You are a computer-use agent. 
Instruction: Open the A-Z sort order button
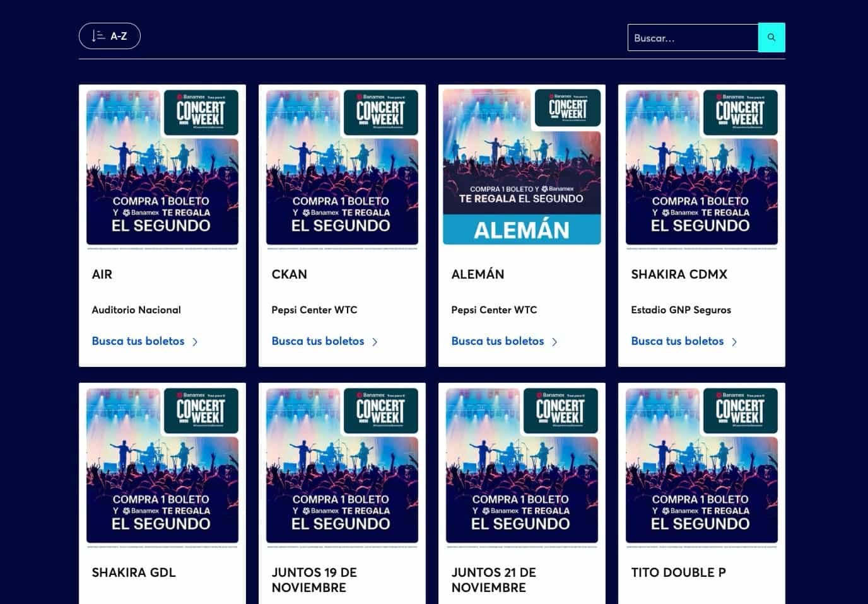click(110, 36)
